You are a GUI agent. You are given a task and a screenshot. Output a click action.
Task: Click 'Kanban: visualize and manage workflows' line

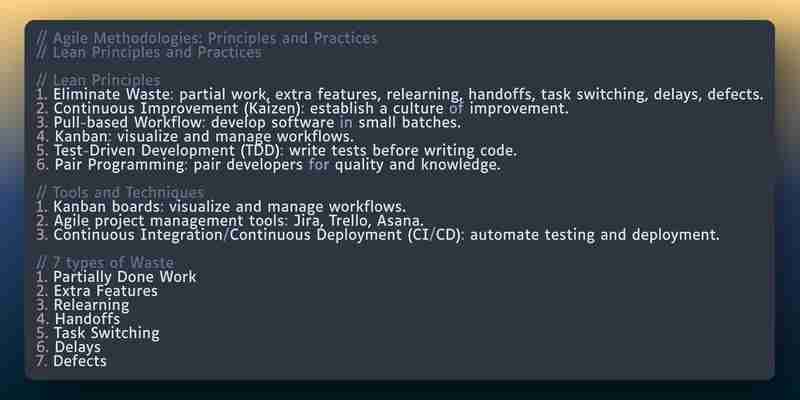(x=195, y=137)
